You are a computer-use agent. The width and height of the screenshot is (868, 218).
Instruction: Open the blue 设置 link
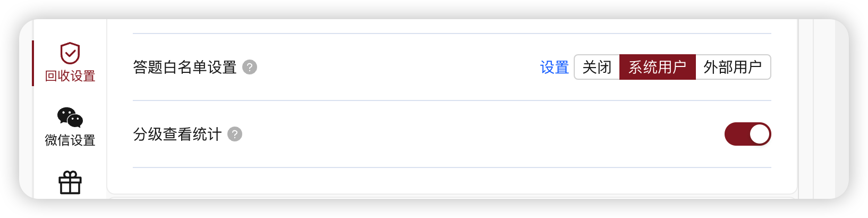pyautogui.click(x=555, y=67)
